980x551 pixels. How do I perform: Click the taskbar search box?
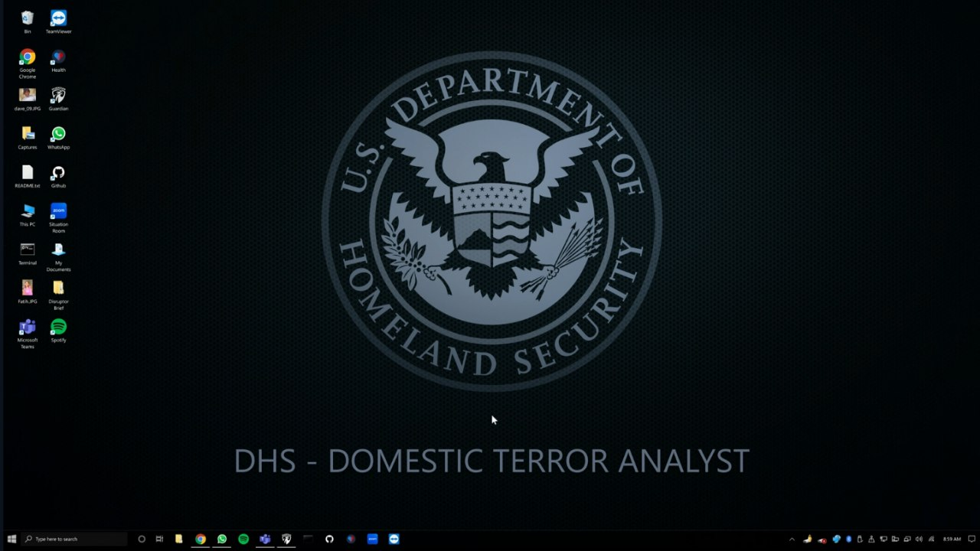(75, 539)
